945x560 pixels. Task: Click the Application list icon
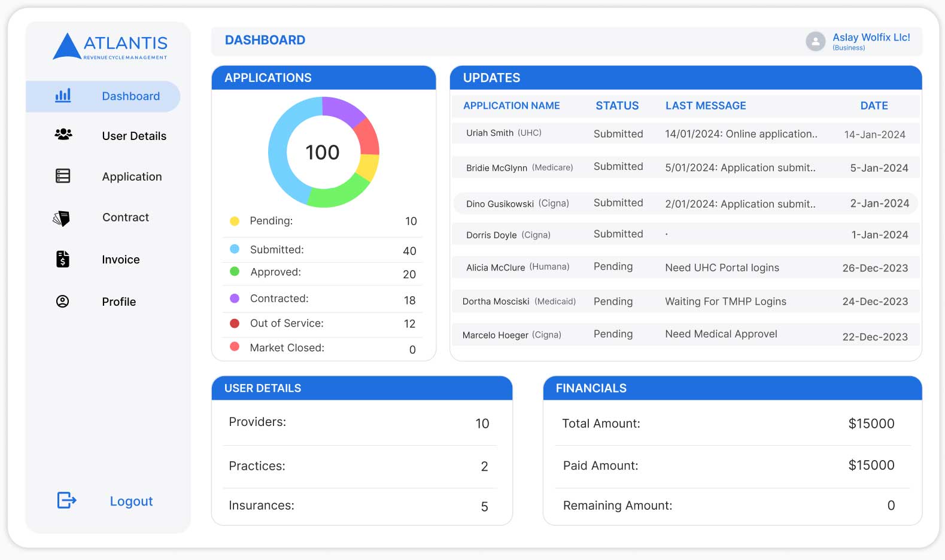coord(63,176)
